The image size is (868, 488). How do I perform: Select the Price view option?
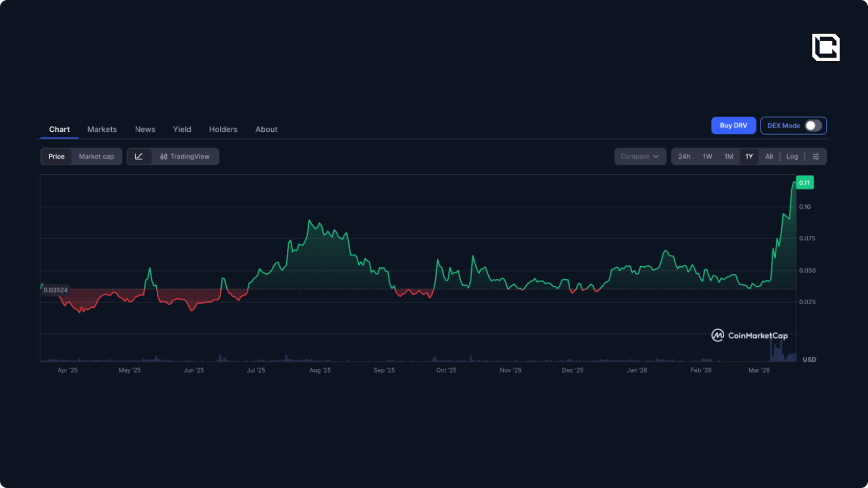pos(56,157)
